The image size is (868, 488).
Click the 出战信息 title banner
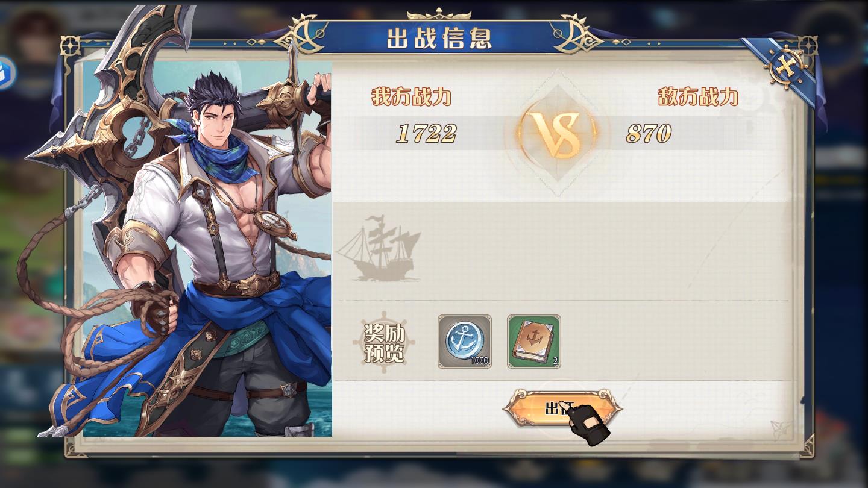pyautogui.click(x=439, y=37)
